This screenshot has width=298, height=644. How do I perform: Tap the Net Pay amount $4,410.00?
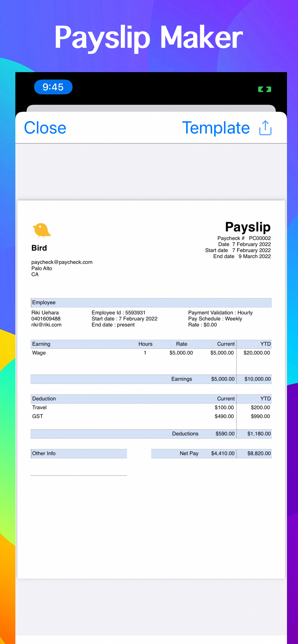[x=223, y=454]
